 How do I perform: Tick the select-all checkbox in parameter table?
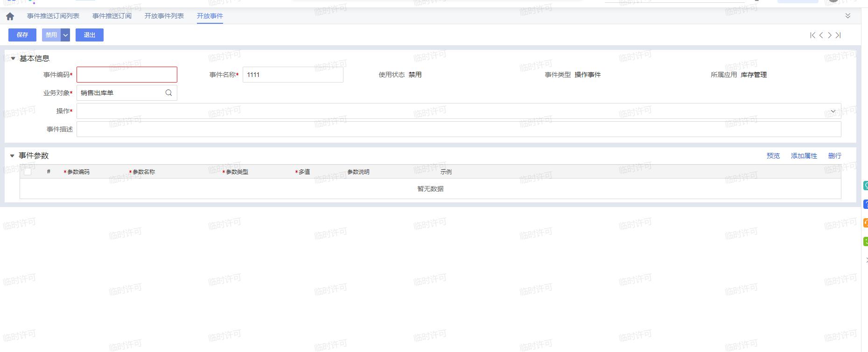pyautogui.click(x=28, y=172)
